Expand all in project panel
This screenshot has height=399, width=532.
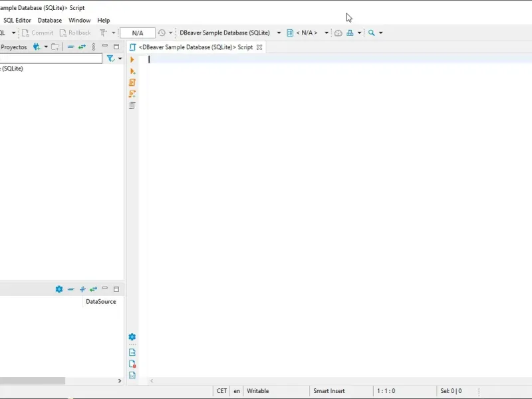coord(82,289)
